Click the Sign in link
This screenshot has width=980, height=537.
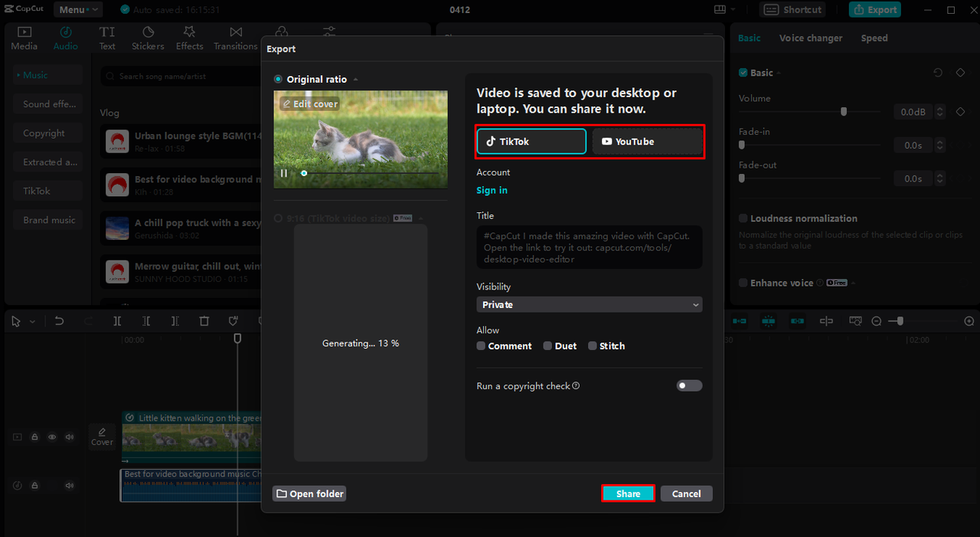pos(492,191)
